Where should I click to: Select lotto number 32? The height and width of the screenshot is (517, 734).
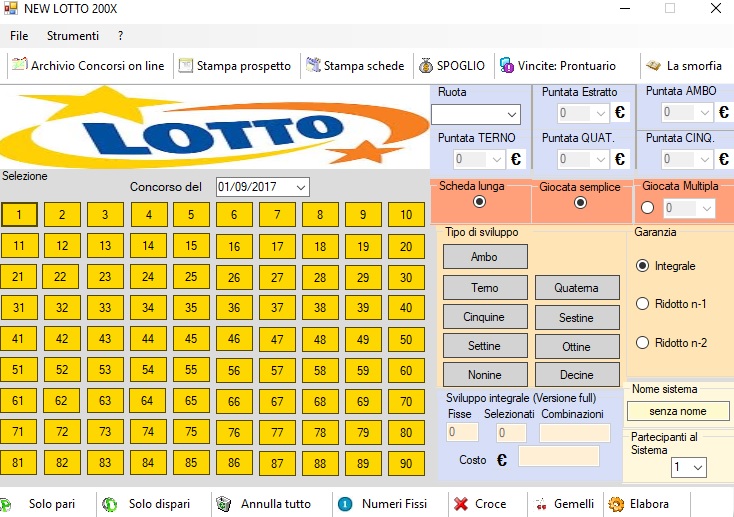pos(62,308)
